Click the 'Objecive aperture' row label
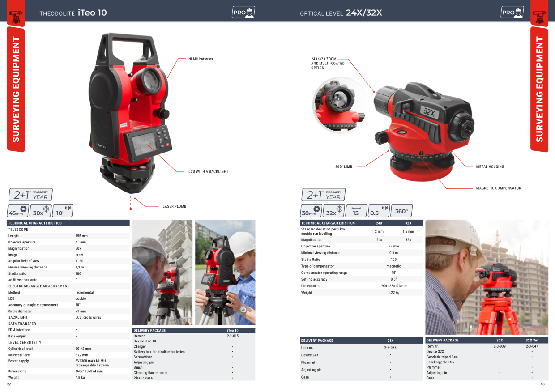555x392 pixels. pos(21,242)
